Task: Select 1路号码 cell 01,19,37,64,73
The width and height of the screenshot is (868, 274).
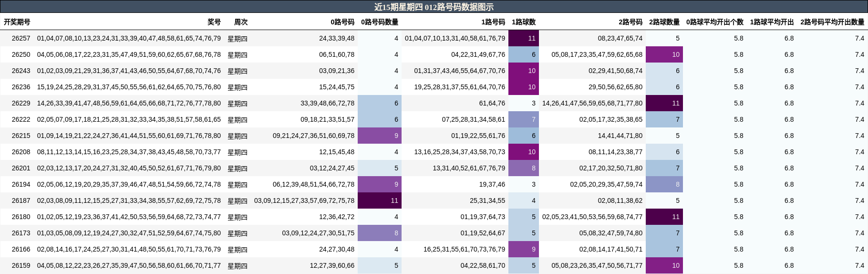Action: 483,217
